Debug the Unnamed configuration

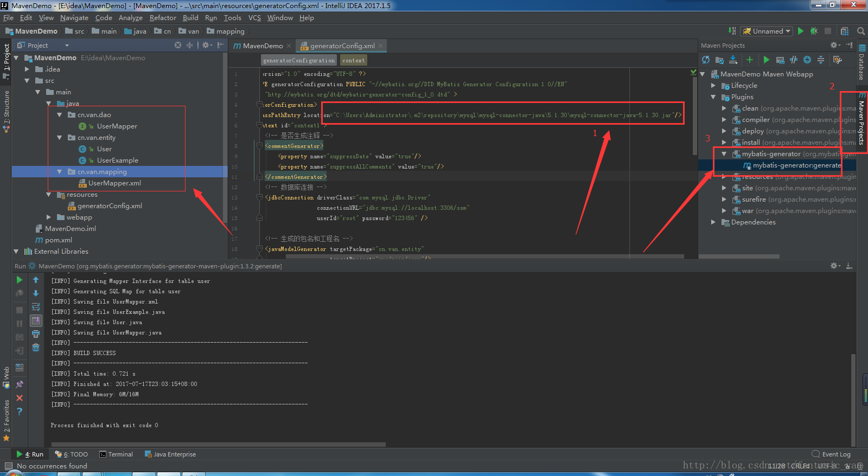coord(814,31)
